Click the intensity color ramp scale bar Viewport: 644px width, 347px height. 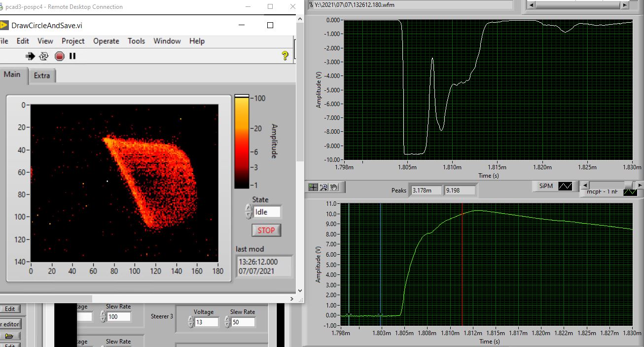click(x=241, y=142)
